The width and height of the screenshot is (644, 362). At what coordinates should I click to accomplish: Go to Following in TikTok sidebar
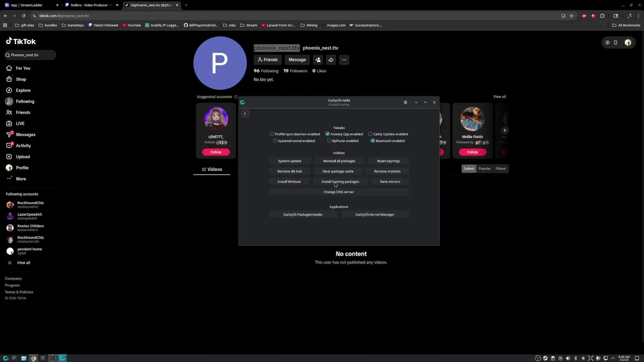click(20, 101)
